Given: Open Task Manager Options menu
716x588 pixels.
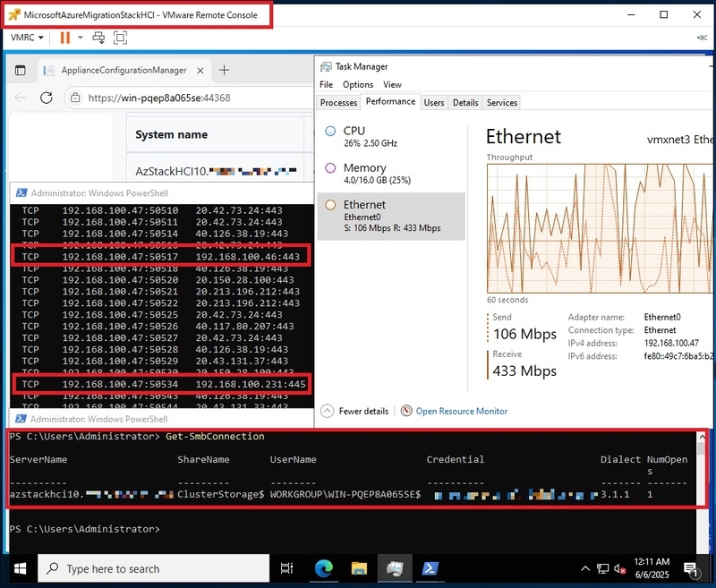Looking at the screenshot, I should [x=358, y=84].
